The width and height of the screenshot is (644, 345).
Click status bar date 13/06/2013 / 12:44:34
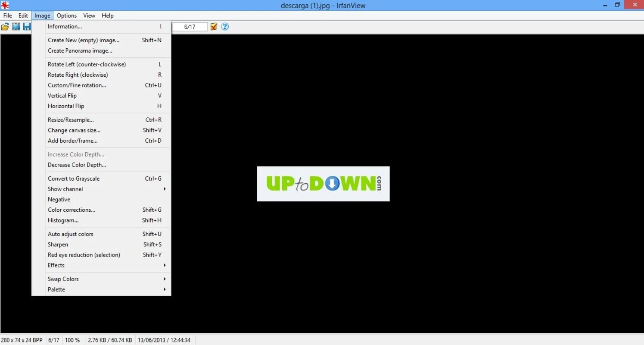pyautogui.click(x=164, y=340)
